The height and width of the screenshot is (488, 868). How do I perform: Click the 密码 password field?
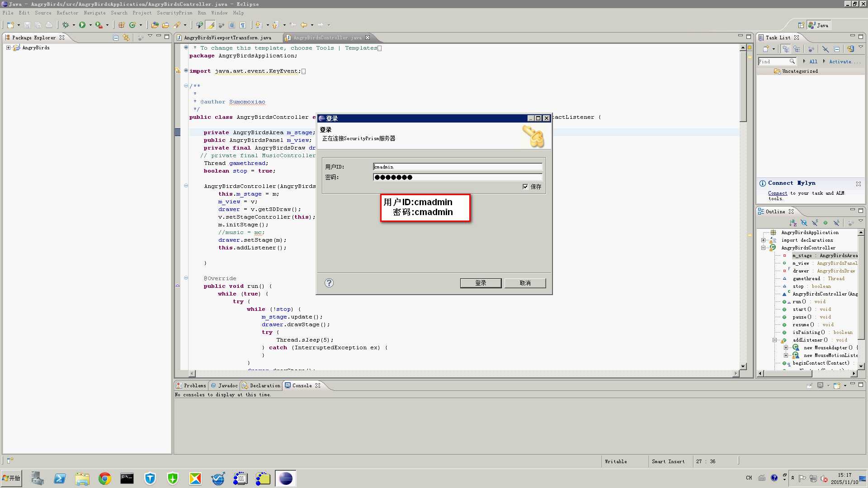tap(458, 177)
